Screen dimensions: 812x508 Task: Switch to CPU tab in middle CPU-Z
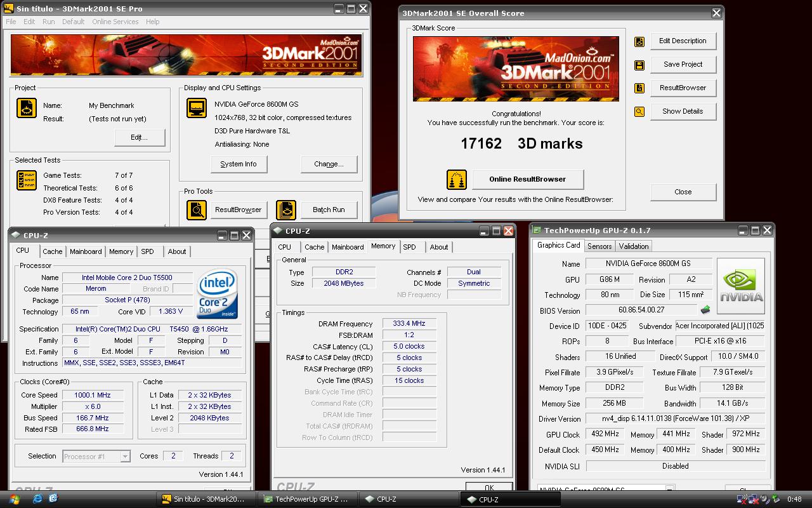[285, 247]
